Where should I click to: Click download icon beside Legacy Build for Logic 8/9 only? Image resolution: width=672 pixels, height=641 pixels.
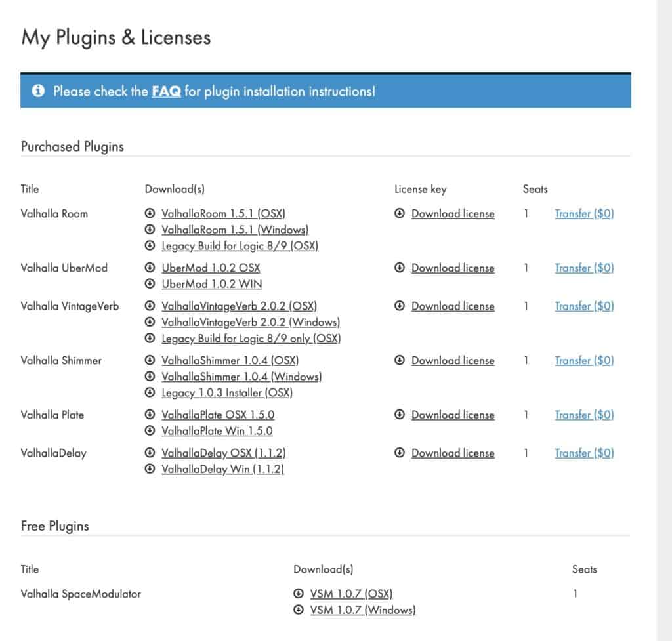pos(150,338)
